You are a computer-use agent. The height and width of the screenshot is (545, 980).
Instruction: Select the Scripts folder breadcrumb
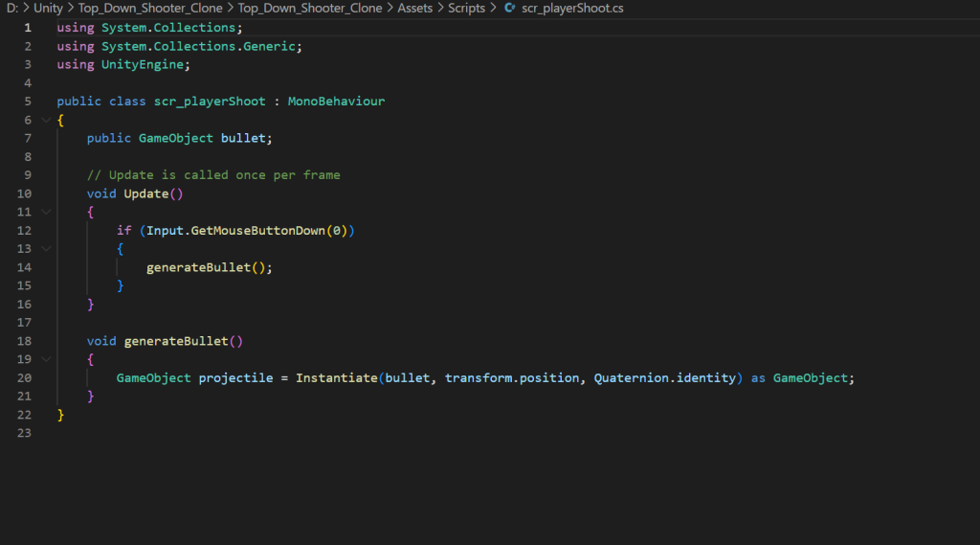coord(466,9)
